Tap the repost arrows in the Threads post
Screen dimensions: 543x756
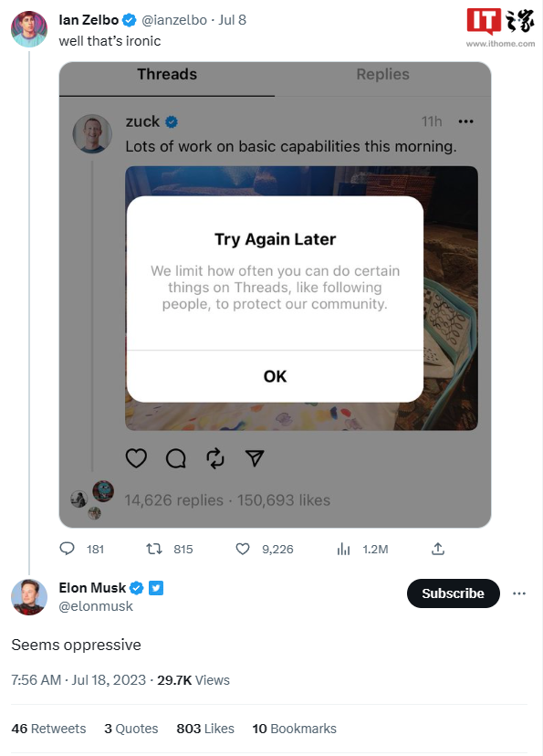[x=215, y=458]
